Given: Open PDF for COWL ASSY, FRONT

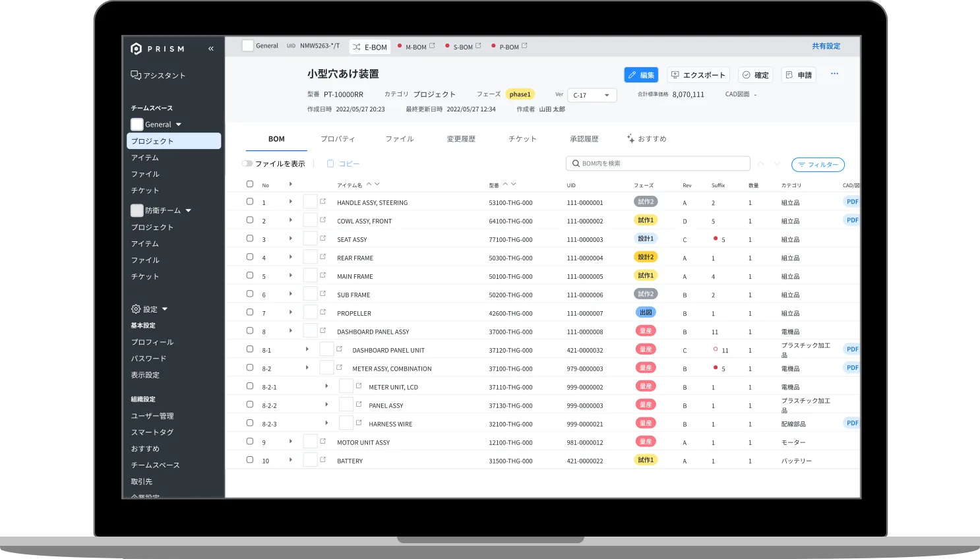Looking at the screenshot, I should (x=851, y=220).
